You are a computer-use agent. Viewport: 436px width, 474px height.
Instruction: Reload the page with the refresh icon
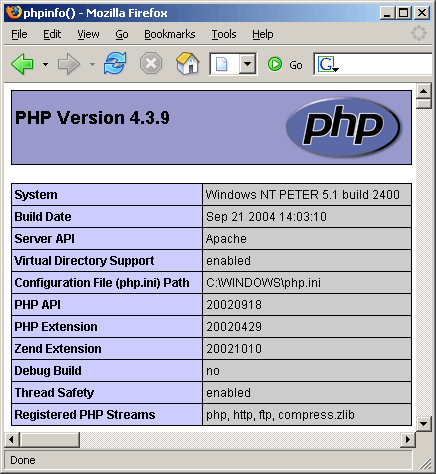[x=115, y=63]
